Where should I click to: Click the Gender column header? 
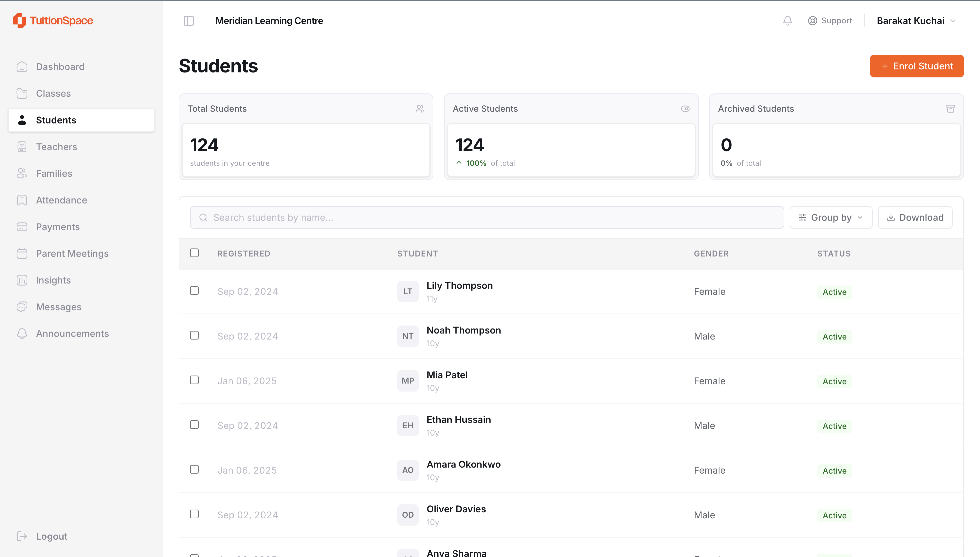pos(711,253)
